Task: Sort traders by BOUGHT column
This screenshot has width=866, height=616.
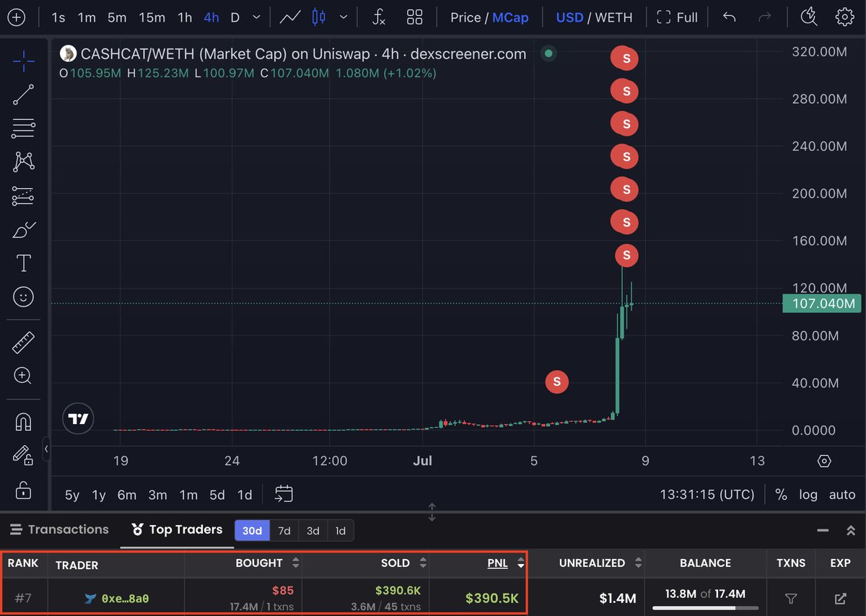Action: (x=267, y=563)
